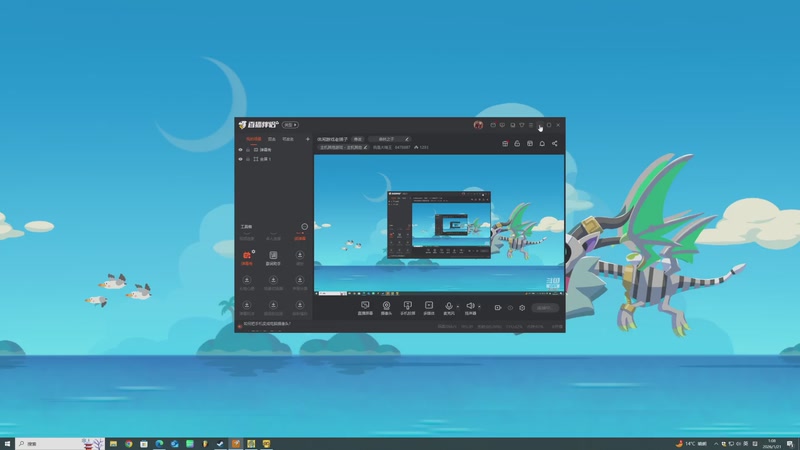Viewport: 800px width, 450px height.
Task: Click the version pill beside app logo
Action: (290, 125)
